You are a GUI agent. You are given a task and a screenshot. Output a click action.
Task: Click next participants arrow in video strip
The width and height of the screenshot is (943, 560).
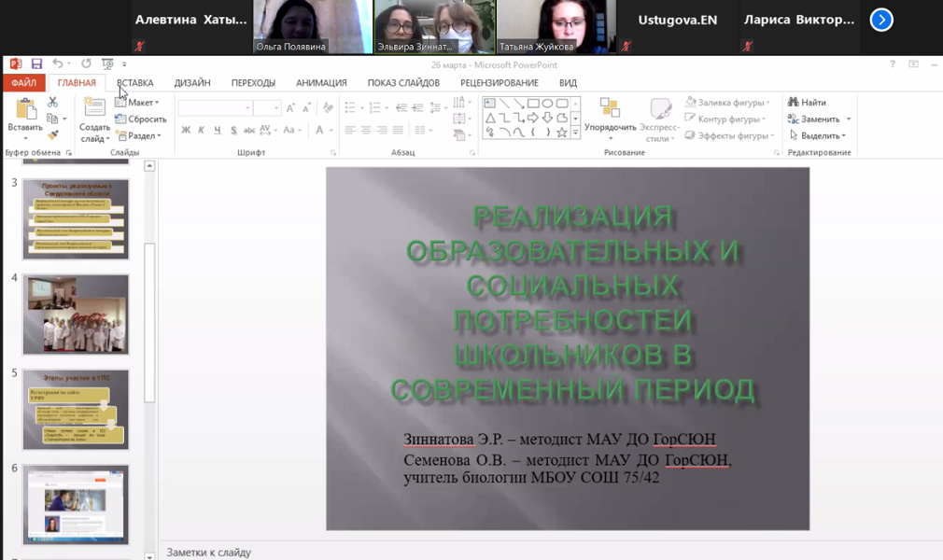coord(880,20)
